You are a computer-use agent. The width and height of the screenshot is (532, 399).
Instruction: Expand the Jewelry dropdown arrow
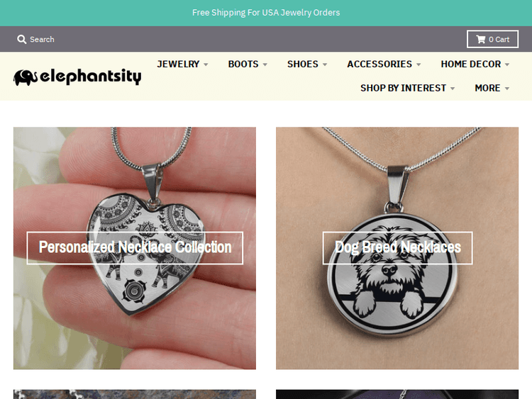(x=206, y=64)
